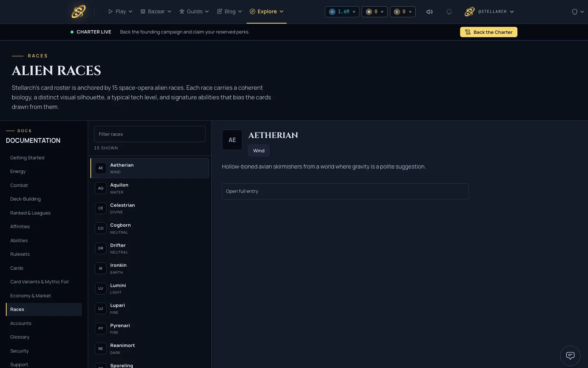The image size is (588, 368).
Task: Open the @STELLARCH account dropdown
Action: (x=489, y=12)
